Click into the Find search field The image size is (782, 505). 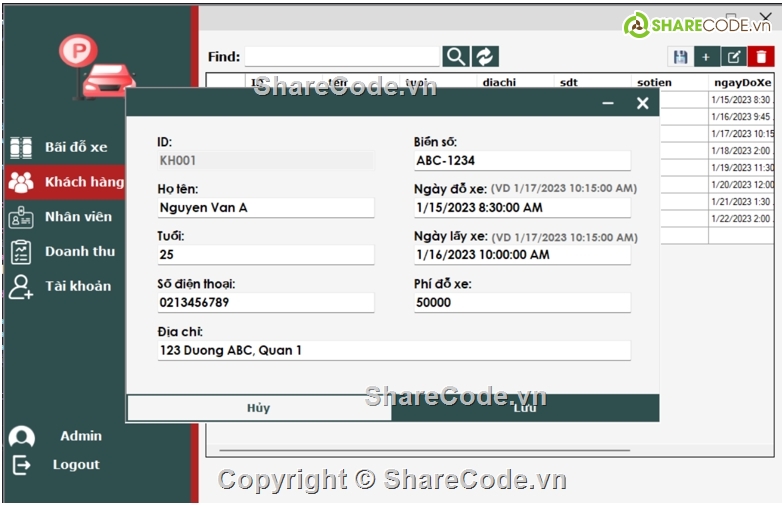coord(342,57)
